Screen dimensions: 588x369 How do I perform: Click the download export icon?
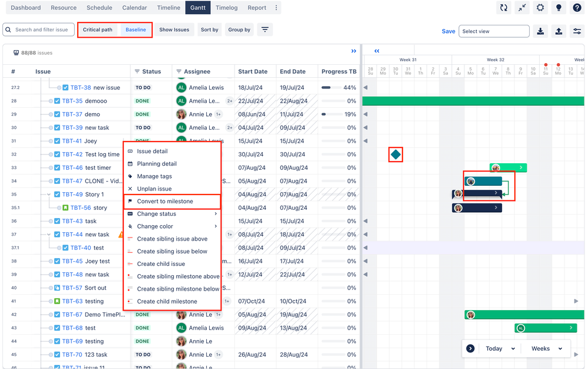coord(540,31)
